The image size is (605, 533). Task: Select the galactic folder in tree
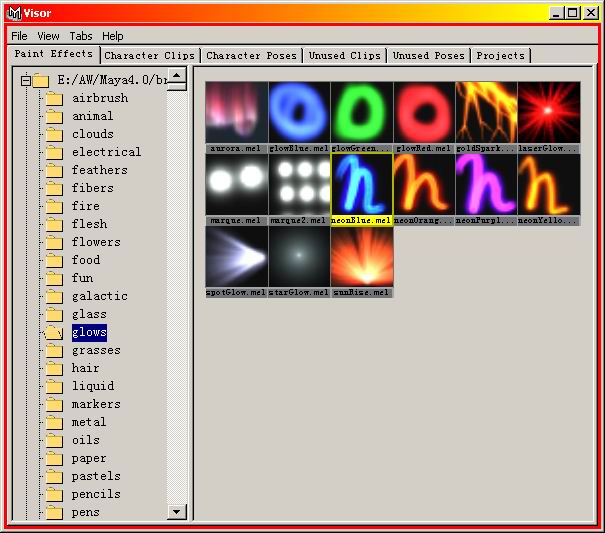click(99, 296)
